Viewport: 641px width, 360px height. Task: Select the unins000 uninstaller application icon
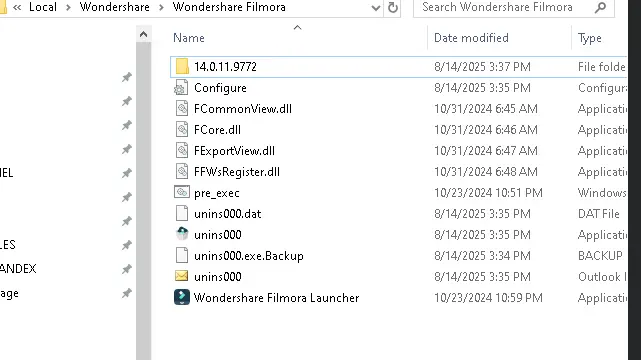[x=182, y=235]
